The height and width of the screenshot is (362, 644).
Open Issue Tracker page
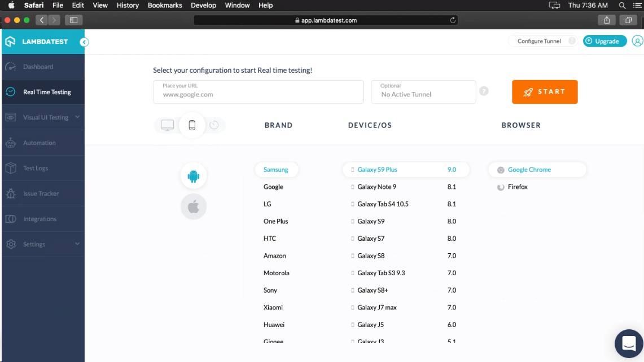coord(43,193)
